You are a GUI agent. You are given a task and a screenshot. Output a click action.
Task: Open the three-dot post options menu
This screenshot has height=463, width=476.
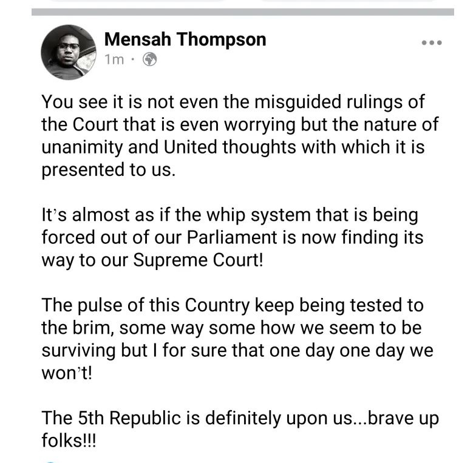tap(431, 43)
